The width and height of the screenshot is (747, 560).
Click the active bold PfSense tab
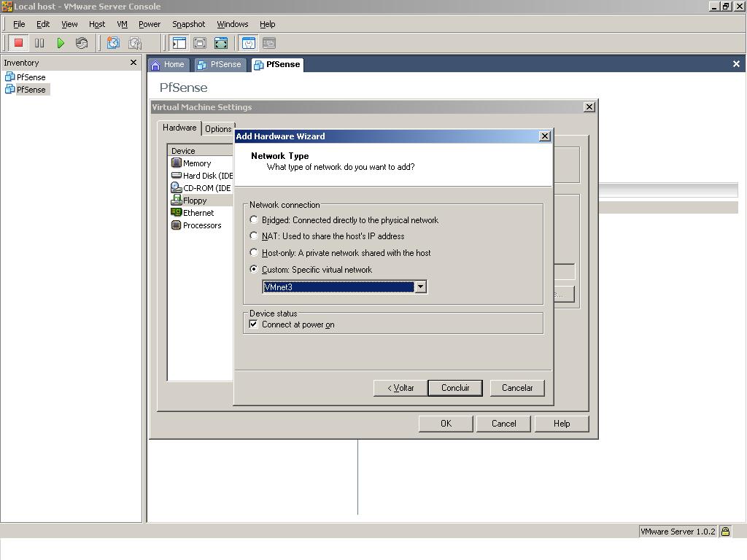click(x=277, y=65)
